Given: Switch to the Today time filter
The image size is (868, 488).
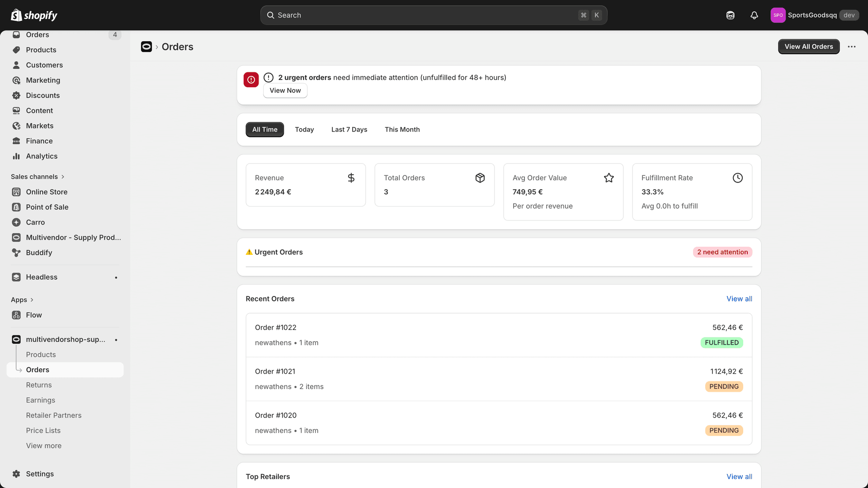Looking at the screenshot, I should click(304, 129).
